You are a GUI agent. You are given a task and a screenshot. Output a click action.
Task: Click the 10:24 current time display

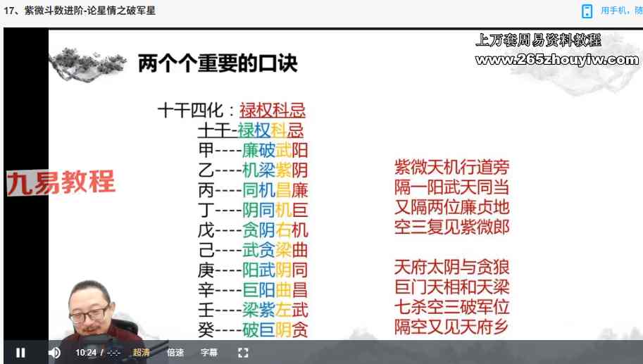pyautogui.click(x=85, y=352)
